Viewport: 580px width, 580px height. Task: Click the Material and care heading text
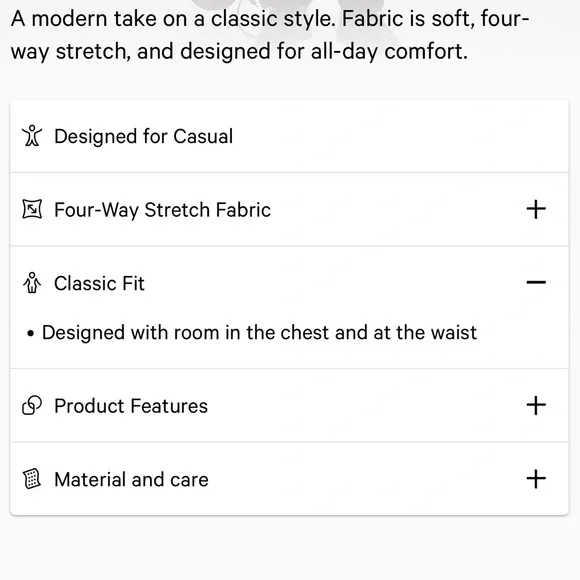tap(131, 479)
